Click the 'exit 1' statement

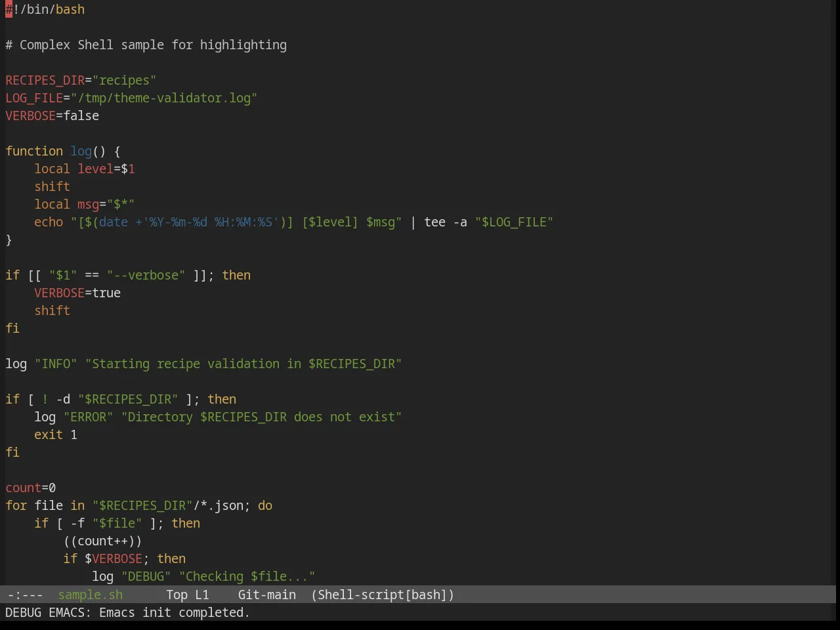click(56, 434)
